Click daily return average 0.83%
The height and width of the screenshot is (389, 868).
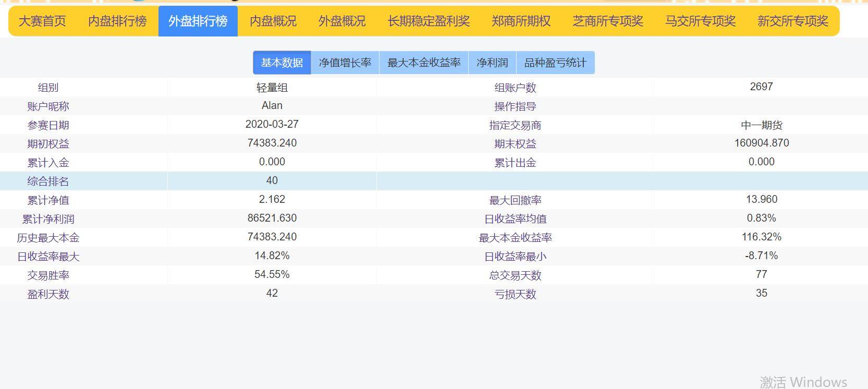[761, 218]
